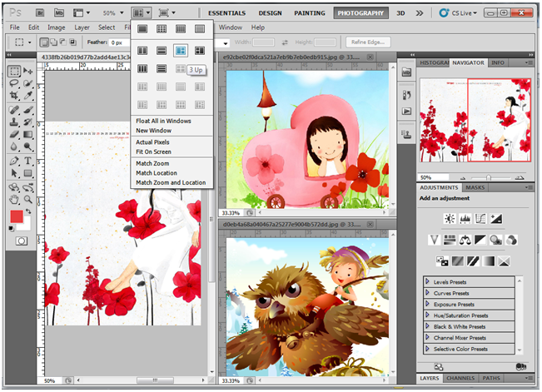Viewport: 542px width, 392px height.
Task: Expand the Hue/Saturation Presets list
Action: (428, 315)
